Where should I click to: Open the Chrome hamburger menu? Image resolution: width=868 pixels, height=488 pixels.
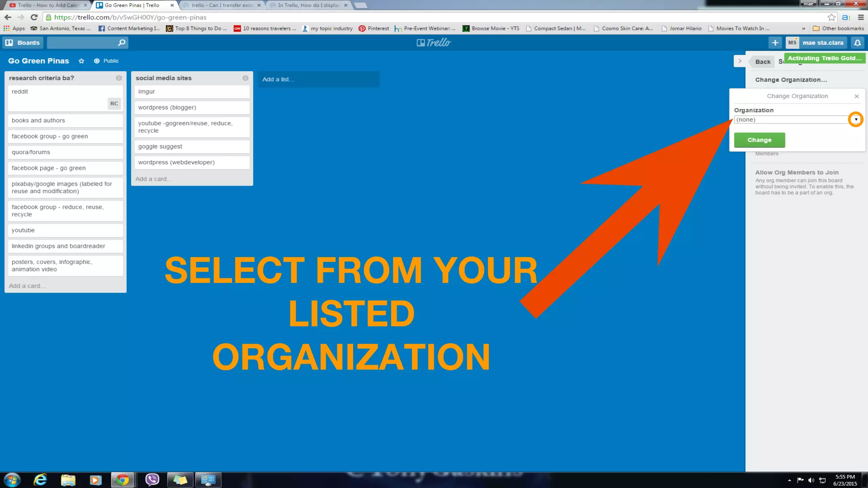coord(861,17)
